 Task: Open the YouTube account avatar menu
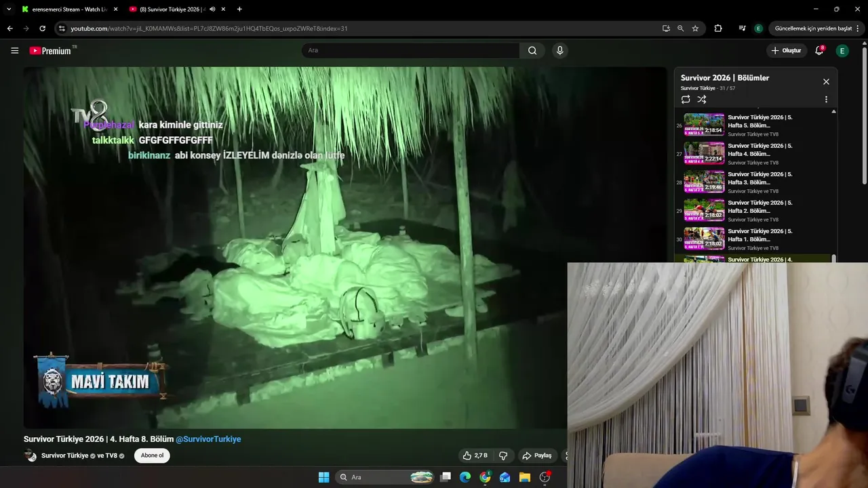click(x=842, y=51)
